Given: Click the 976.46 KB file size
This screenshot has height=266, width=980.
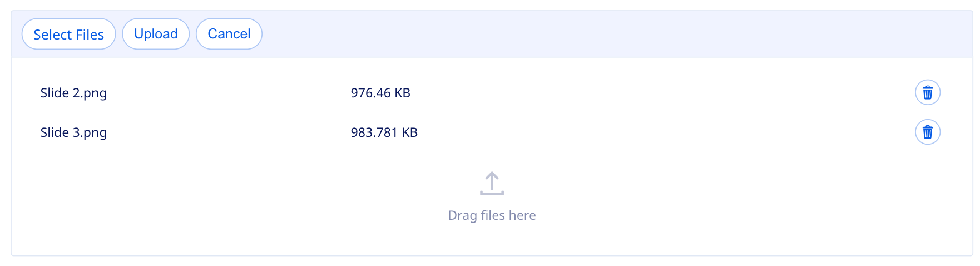Looking at the screenshot, I should 380,93.
